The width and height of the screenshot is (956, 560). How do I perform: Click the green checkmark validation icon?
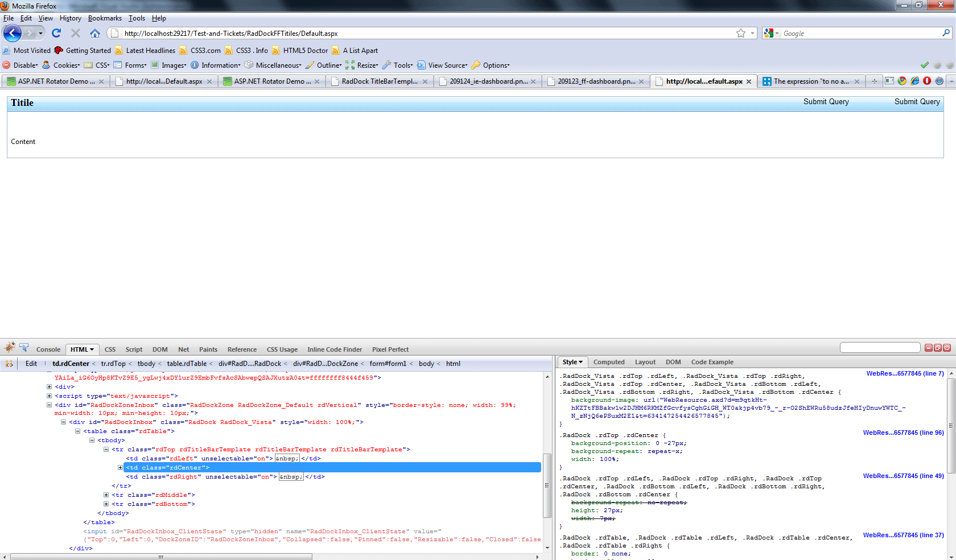point(925,65)
